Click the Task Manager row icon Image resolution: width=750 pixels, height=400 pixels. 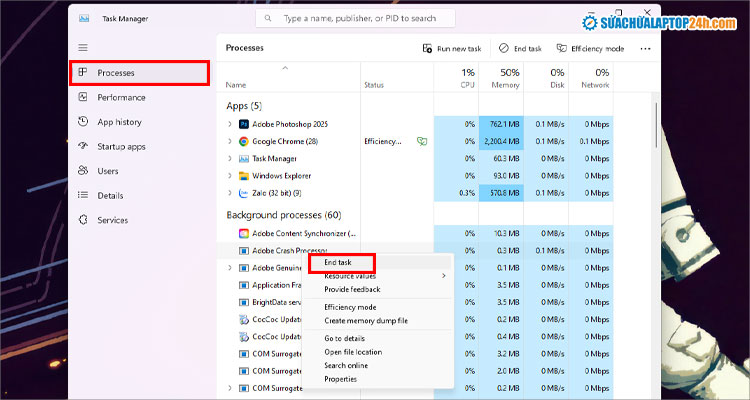(244, 158)
